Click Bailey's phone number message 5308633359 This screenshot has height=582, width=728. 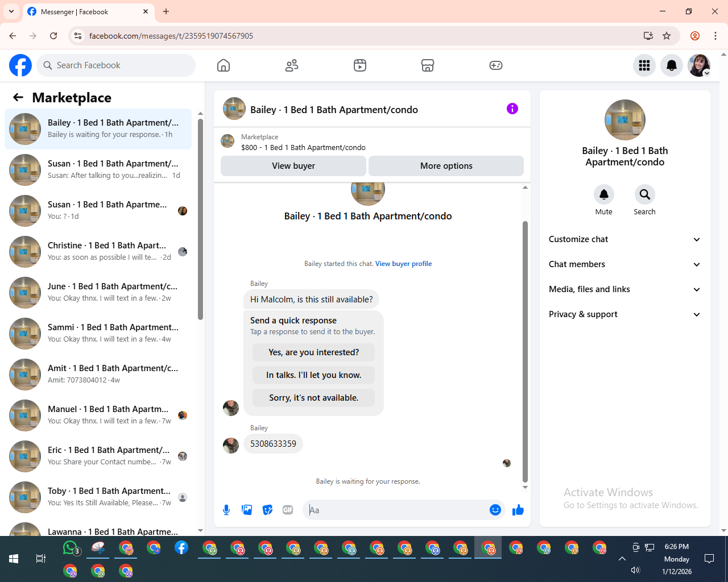273,444
